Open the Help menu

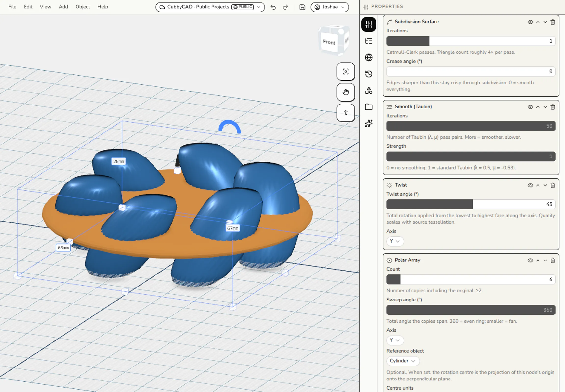click(x=103, y=7)
